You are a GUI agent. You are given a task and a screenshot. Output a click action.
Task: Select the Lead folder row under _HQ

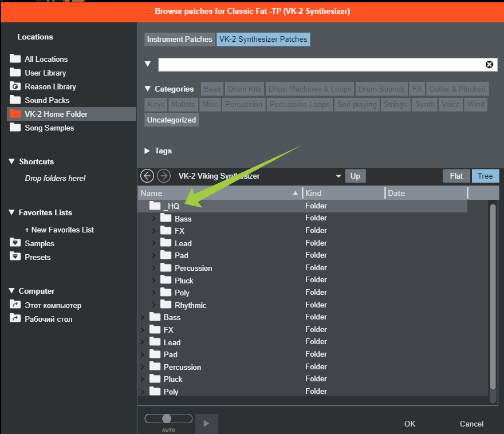(x=302, y=243)
